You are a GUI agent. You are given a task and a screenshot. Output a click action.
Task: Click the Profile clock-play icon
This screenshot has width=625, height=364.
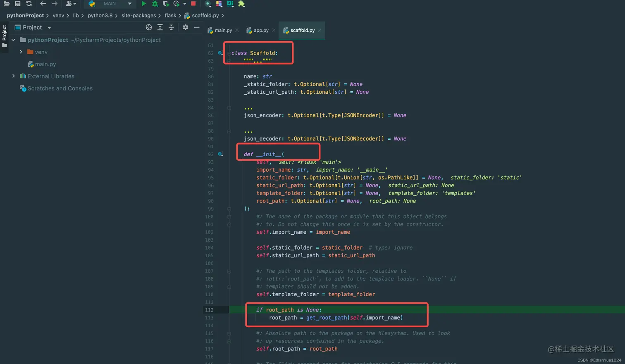pos(177,4)
